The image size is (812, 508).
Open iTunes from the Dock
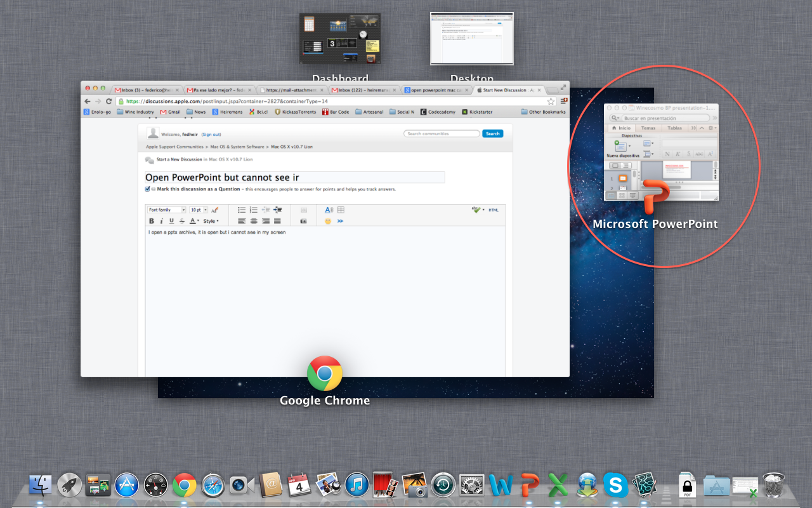[x=357, y=486]
